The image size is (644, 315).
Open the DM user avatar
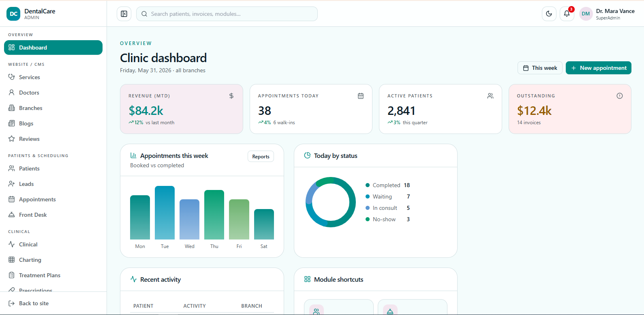(x=586, y=14)
